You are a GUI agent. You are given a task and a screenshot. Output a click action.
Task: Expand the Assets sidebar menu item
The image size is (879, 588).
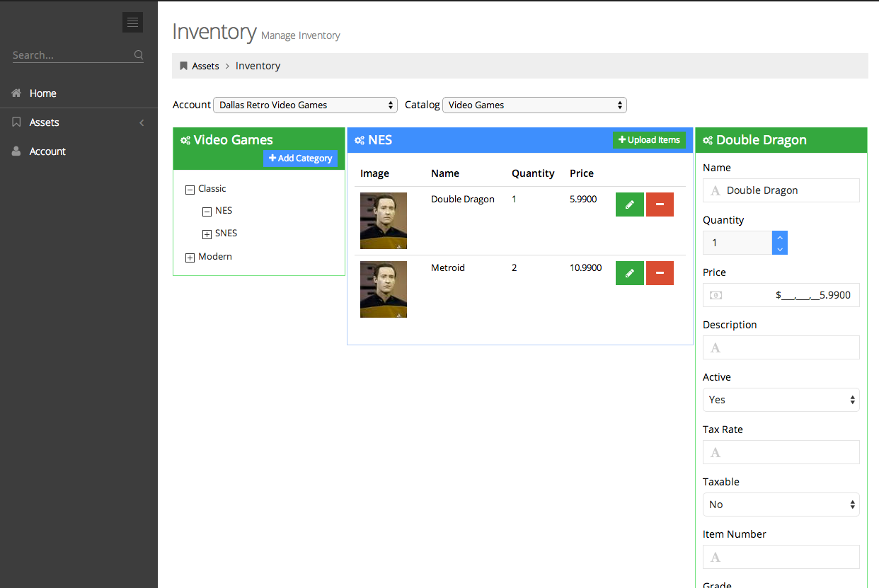click(x=44, y=122)
